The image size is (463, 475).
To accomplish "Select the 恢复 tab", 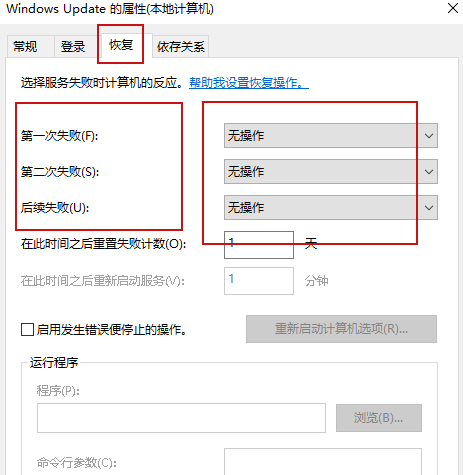I will coord(121,45).
